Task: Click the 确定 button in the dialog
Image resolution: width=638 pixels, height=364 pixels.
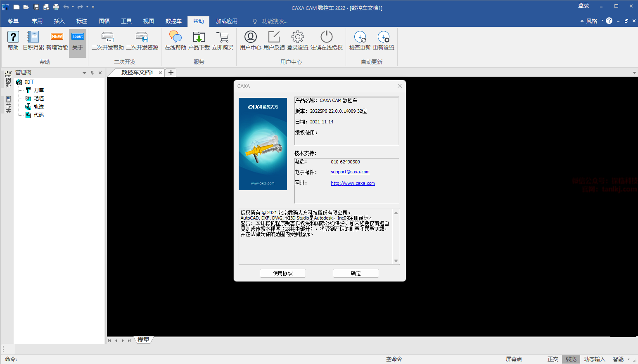Action: 356,273
